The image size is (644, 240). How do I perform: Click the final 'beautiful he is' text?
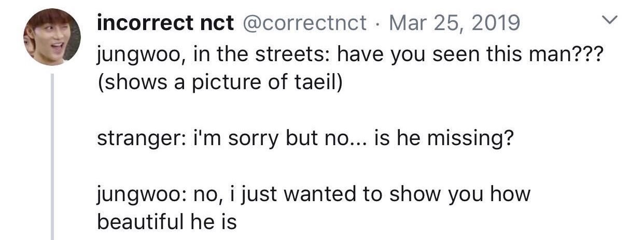point(167,222)
